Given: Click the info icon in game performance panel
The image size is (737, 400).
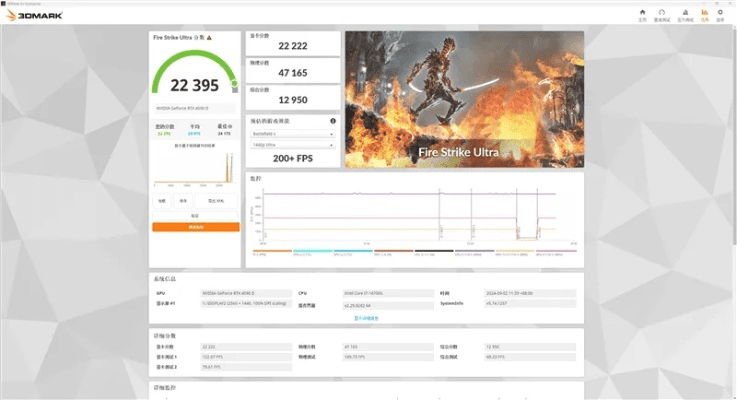Looking at the screenshot, I should [333, 121].
